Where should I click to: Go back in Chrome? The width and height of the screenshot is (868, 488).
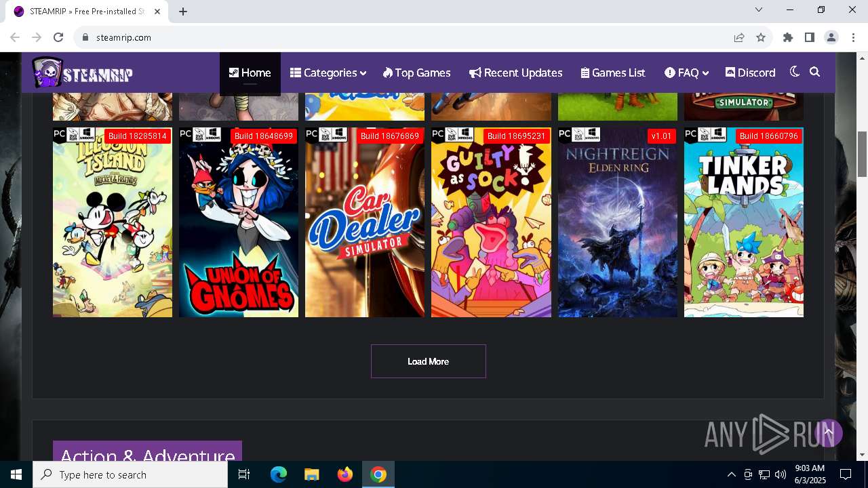tap(16, 37)
